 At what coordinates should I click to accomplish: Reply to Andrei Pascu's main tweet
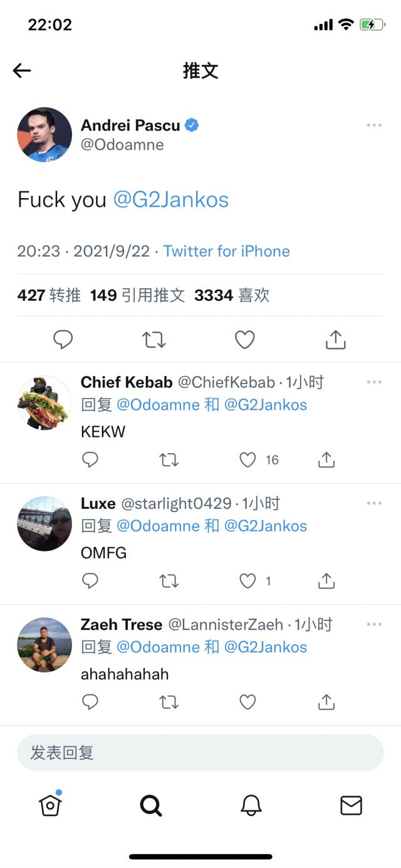(63, 340)
